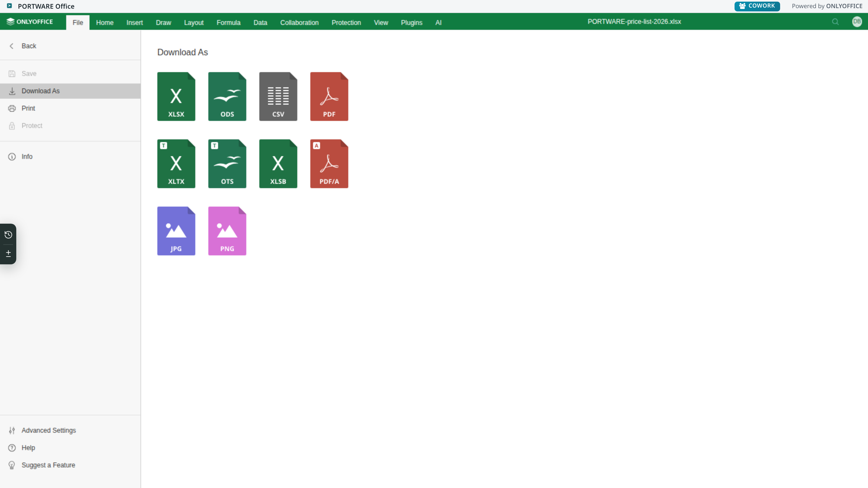
Task: Download as XLSB binary workbook
Action: click(x=278, y=164)
